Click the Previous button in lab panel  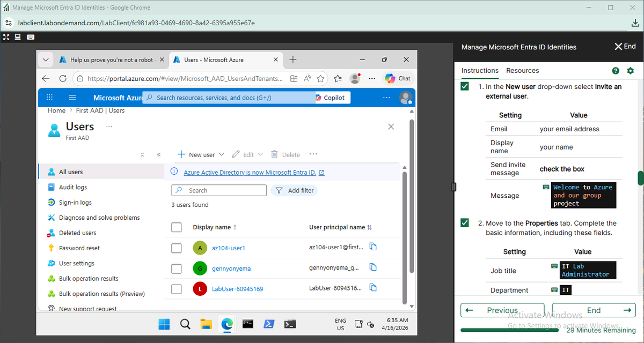click(x=502, y=310)
